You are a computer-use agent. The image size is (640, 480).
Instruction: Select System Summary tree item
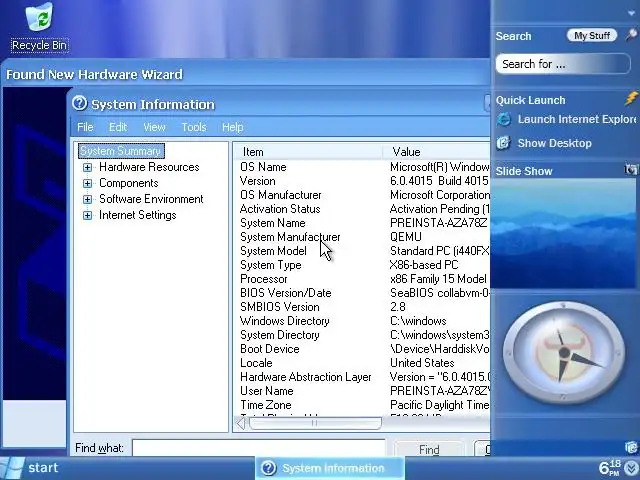121,151
